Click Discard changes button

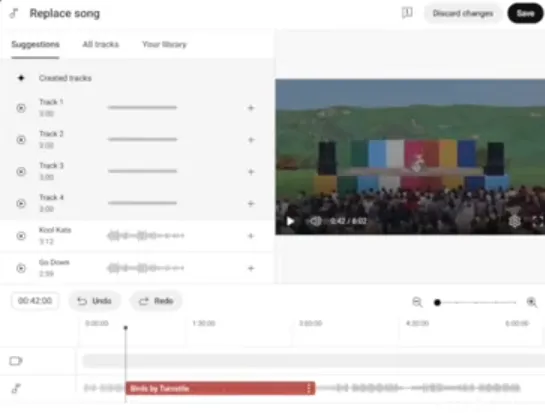tap(463, 14)
